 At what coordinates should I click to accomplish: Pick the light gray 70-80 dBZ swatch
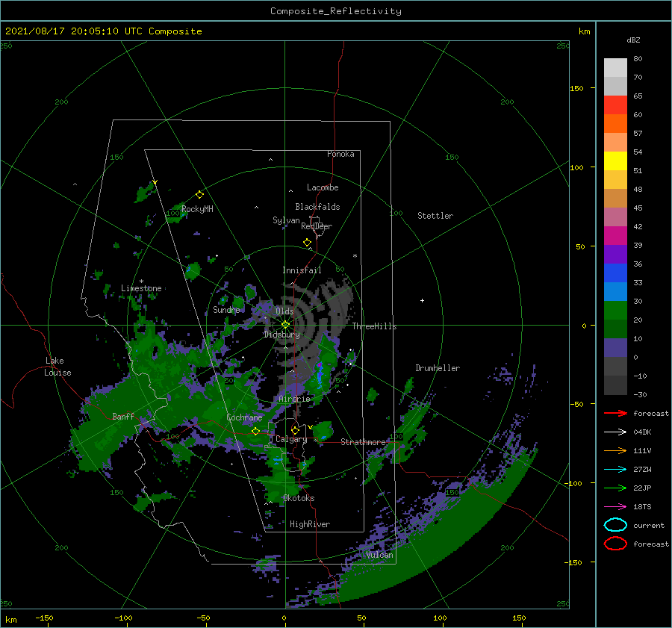615,67
